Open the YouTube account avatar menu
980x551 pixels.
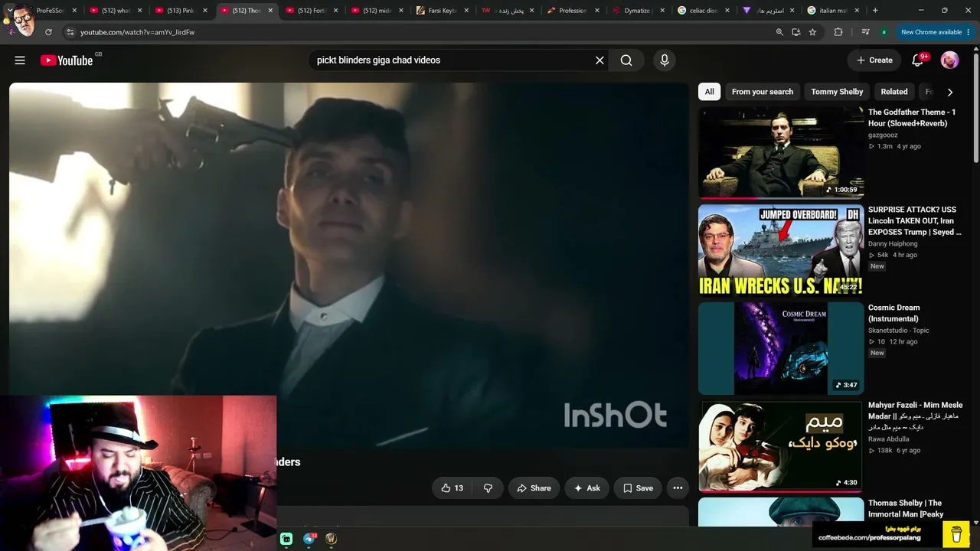[949, 60]
